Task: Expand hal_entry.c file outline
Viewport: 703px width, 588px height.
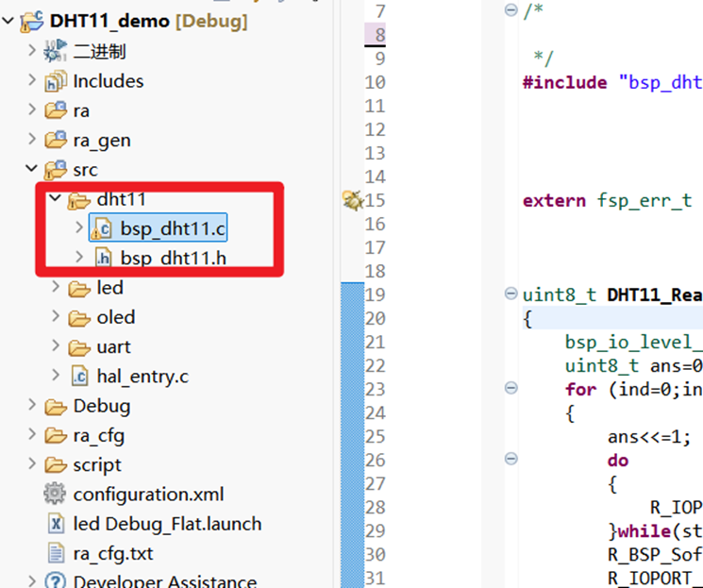Action: tap(55, 376)
